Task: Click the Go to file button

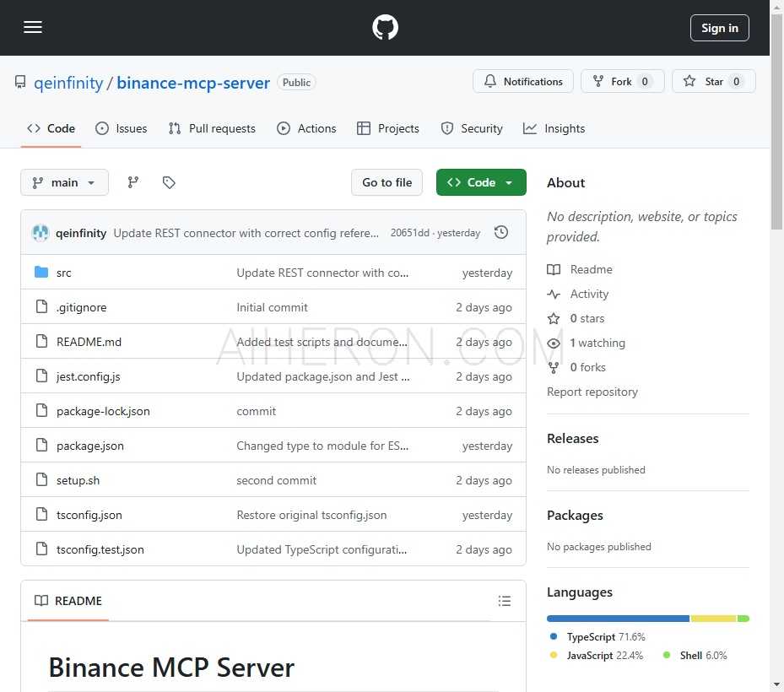Action: 387,182
